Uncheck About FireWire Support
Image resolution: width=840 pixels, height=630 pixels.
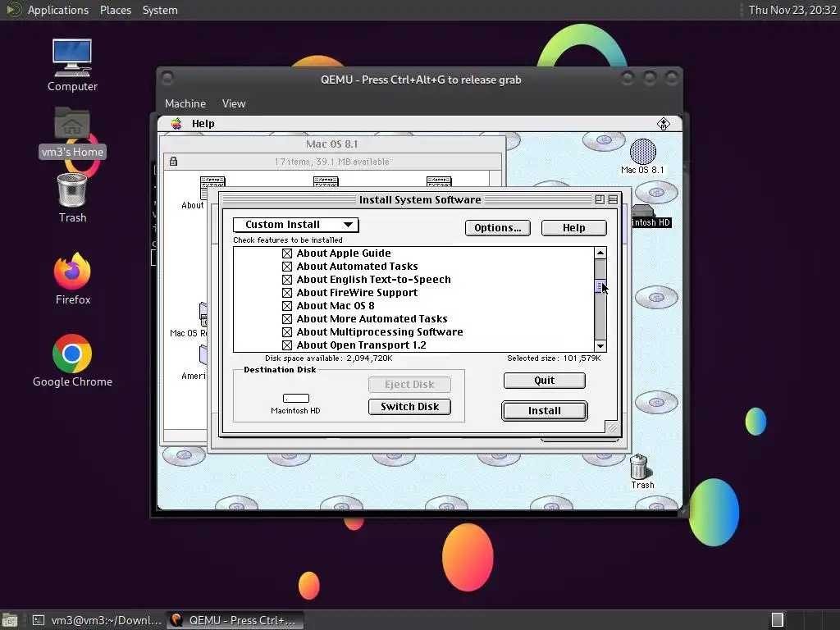pyautogui.click(x=287, y=293)
